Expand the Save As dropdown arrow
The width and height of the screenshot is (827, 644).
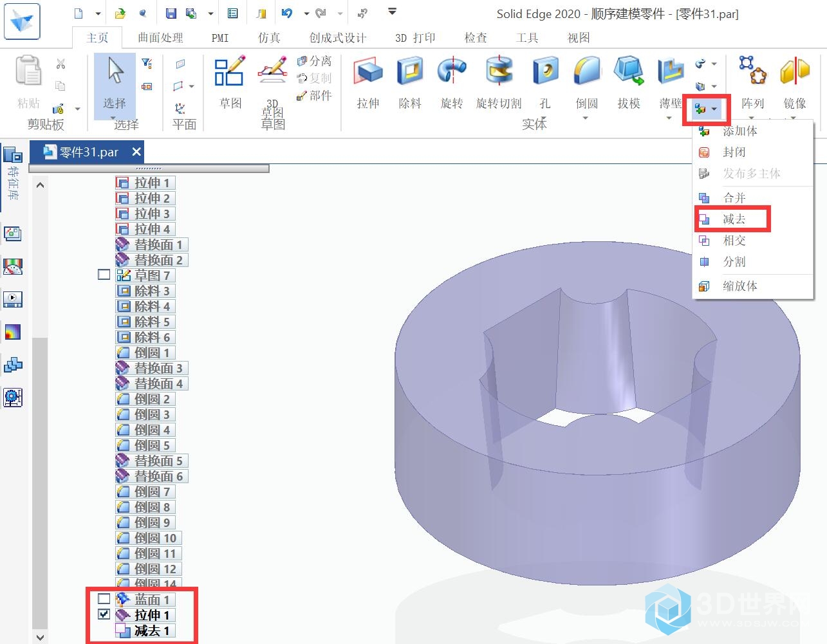(x=210, y=14)
